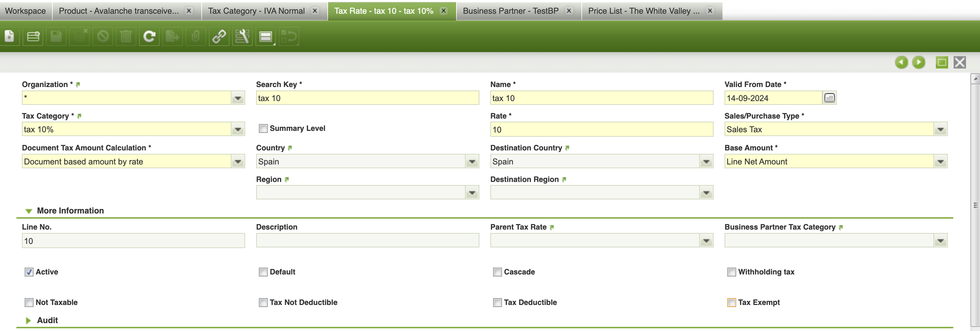
Task: Go to the previous record arrow
Action: tap(901, 62)
